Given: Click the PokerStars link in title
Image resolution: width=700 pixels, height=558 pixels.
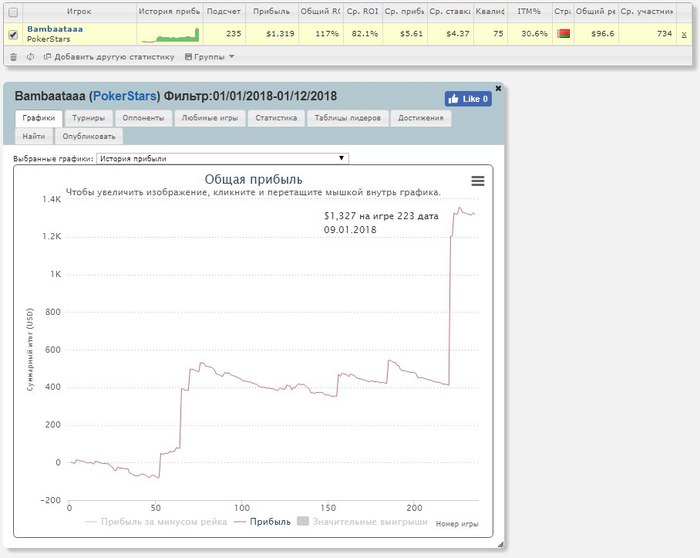Looking at the screenshot, I should (x=125, y=96).
